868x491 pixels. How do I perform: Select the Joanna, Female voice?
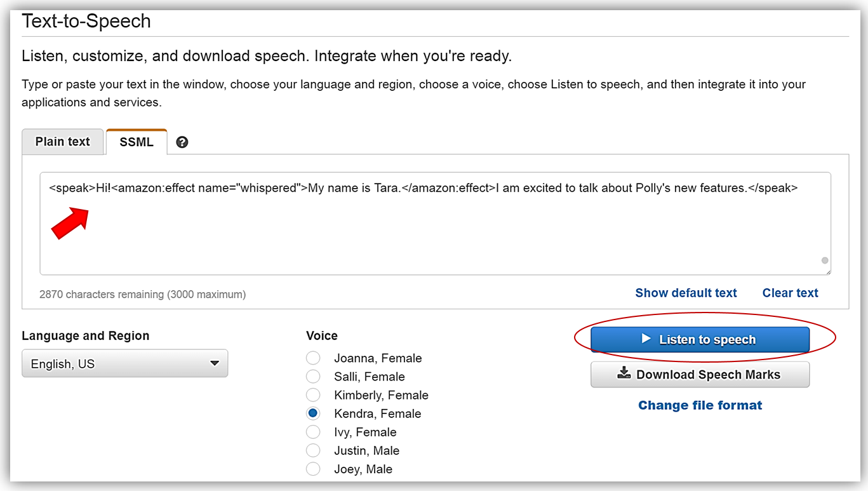point(313,358)
